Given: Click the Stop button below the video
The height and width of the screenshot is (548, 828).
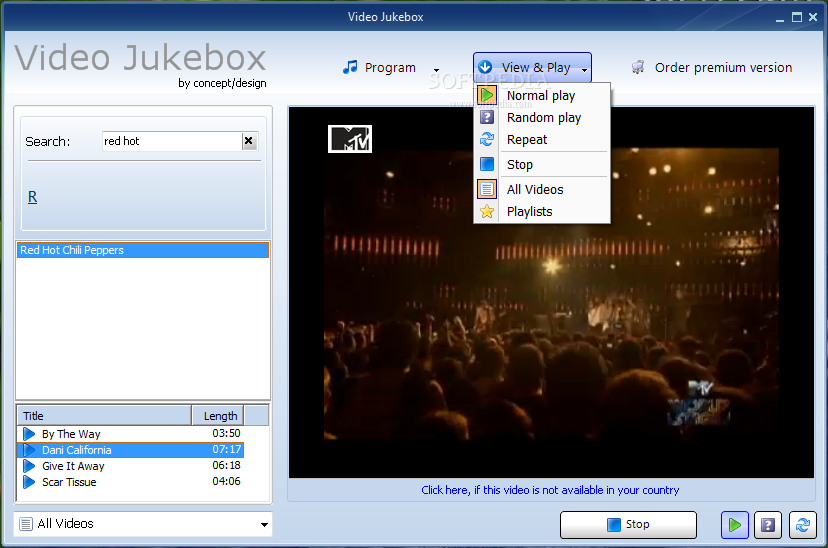Looking at the screenshot, I should 628,525.
